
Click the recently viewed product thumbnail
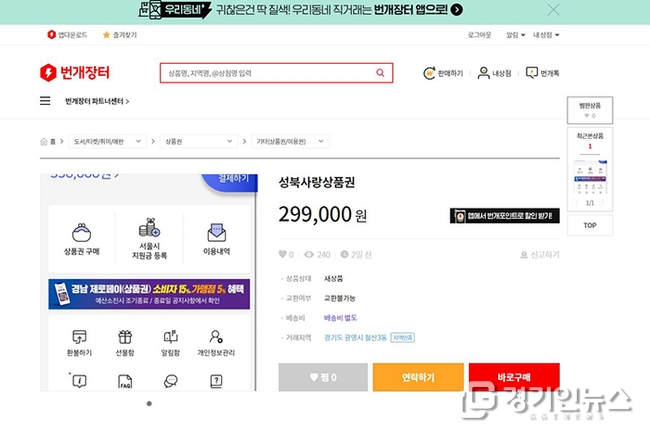590,177
